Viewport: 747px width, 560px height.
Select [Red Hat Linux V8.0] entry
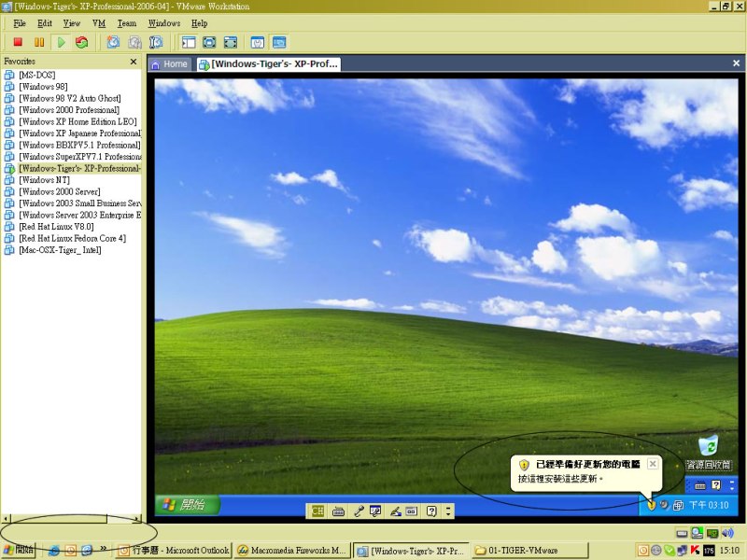pyautogui.click(x=56, y=227)
